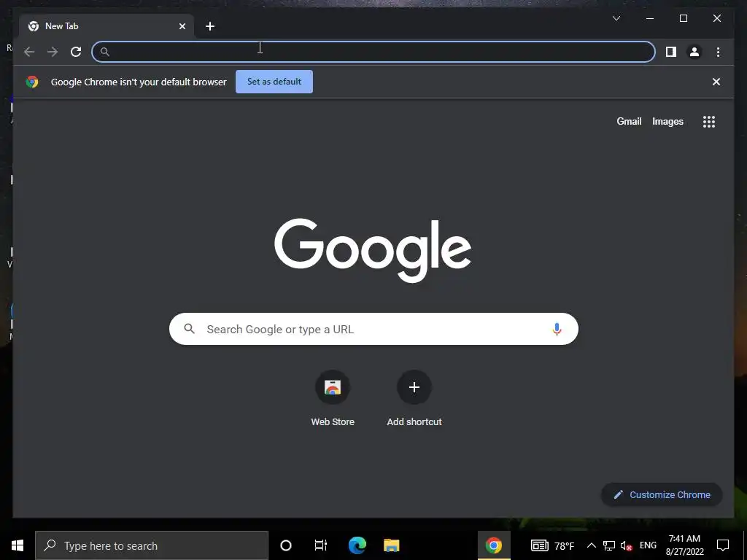
Task: Click the Google logo
Action: (x=373, y=250)
